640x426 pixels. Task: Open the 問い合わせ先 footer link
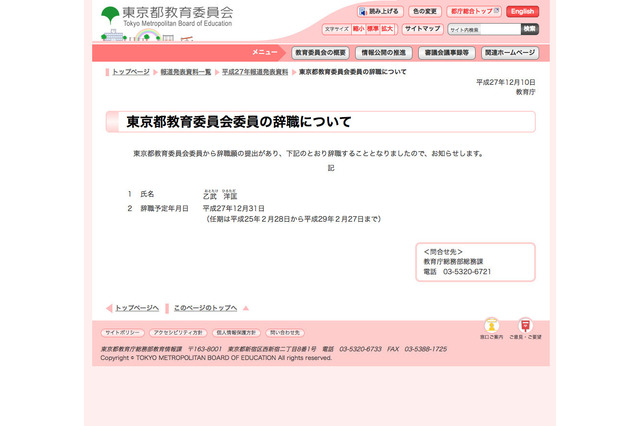coord(285,333)
